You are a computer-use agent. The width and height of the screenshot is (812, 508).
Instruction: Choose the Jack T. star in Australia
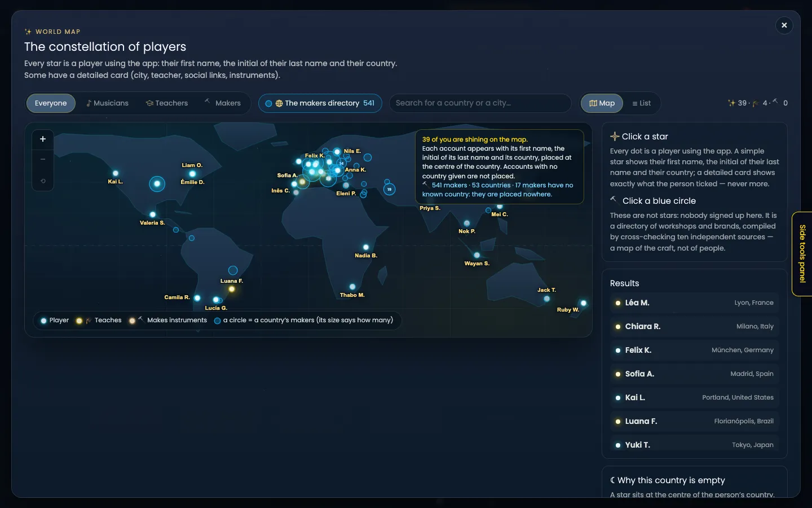546,299
